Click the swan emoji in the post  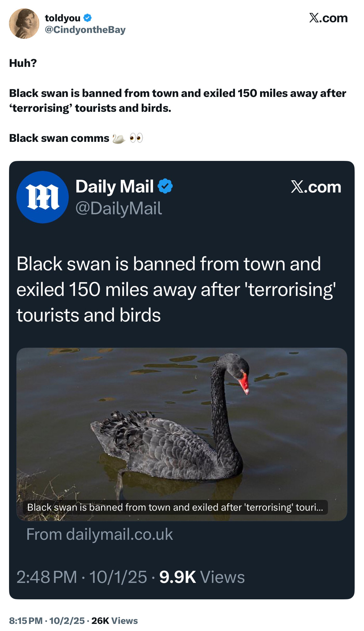[x=118, y=138]
